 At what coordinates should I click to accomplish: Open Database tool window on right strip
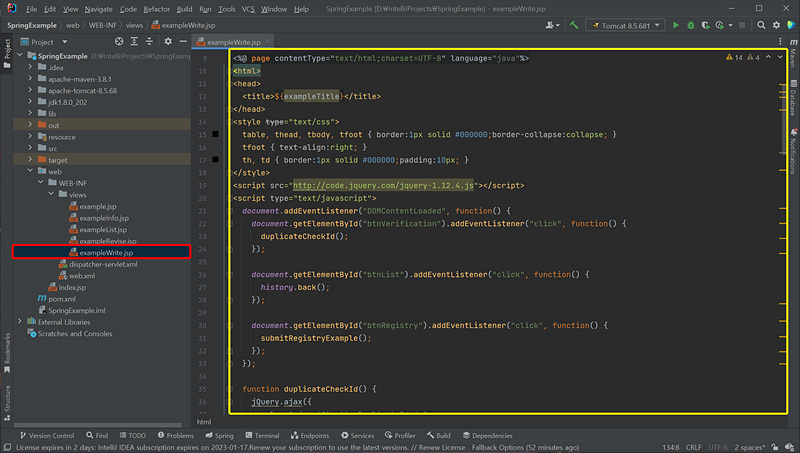793,98
